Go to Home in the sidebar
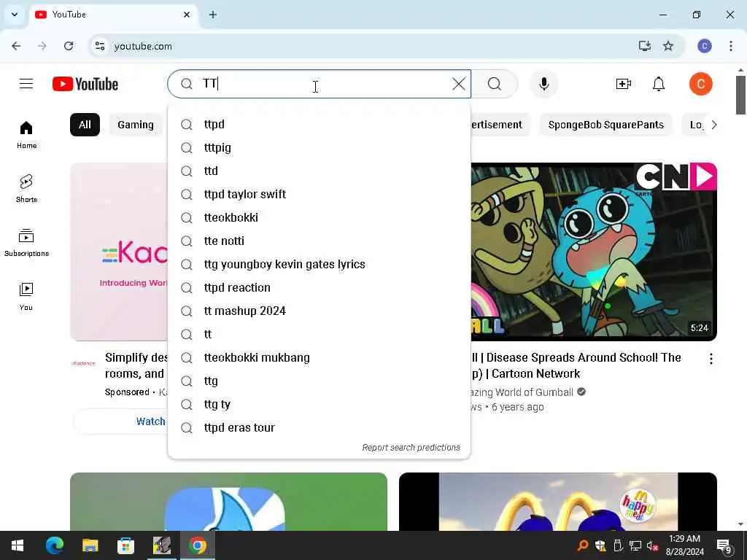 tap(26, 135)
